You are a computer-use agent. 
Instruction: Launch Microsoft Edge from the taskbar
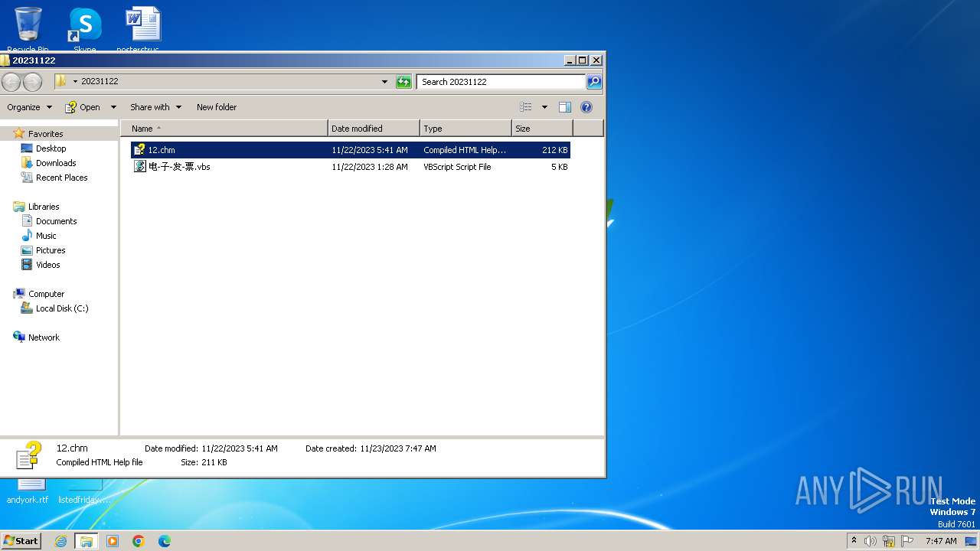[x=164, y=541]
